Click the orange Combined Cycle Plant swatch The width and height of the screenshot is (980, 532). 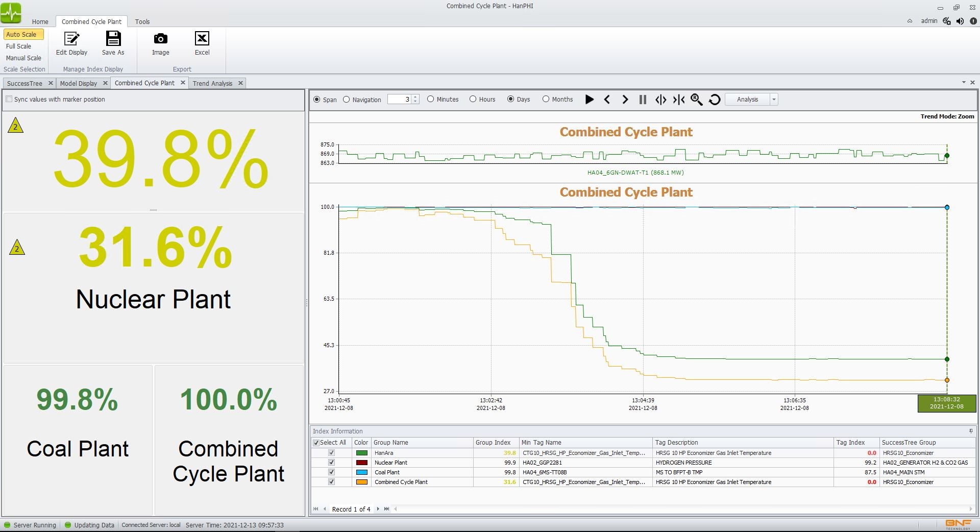point(361,482)
